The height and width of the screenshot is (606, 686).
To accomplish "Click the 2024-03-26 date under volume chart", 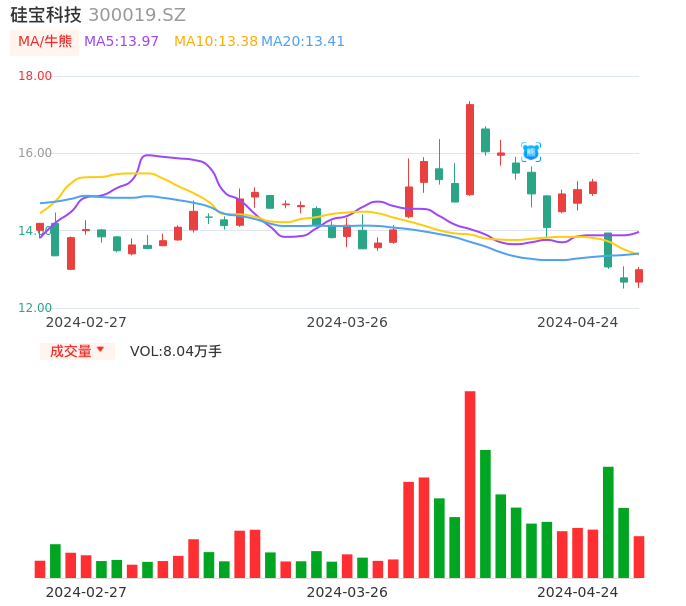I will (347, 592).
